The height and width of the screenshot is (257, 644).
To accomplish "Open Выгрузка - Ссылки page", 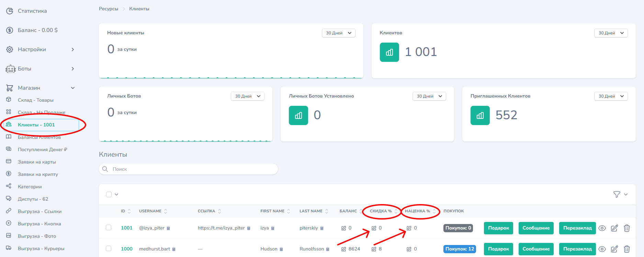I will click(x=39, y=211).
